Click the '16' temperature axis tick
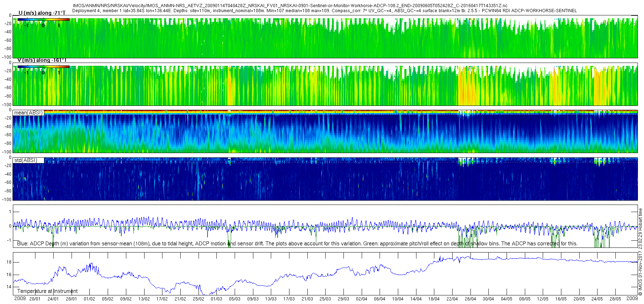 (9, 275)
